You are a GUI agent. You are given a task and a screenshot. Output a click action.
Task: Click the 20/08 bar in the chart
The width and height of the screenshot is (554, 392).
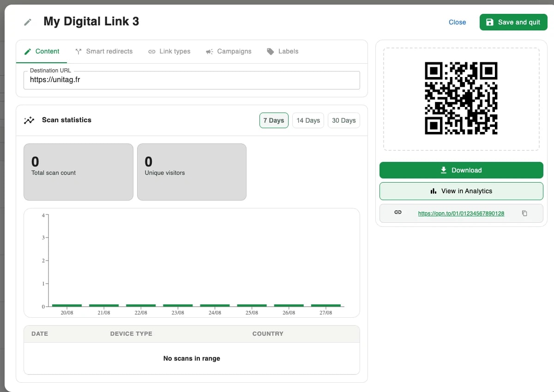tap(67, 305)
